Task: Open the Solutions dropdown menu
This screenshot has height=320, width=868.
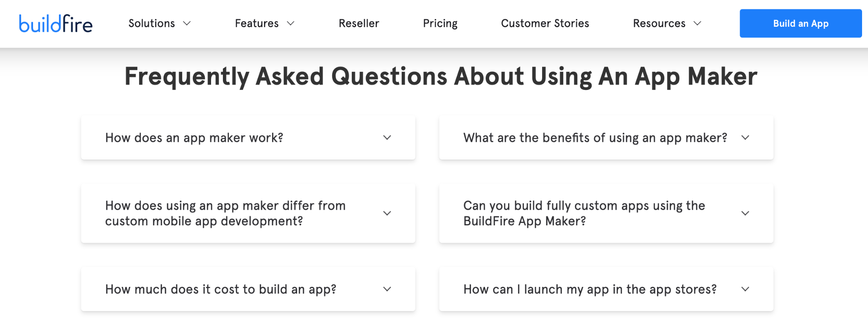Action: 159,23
